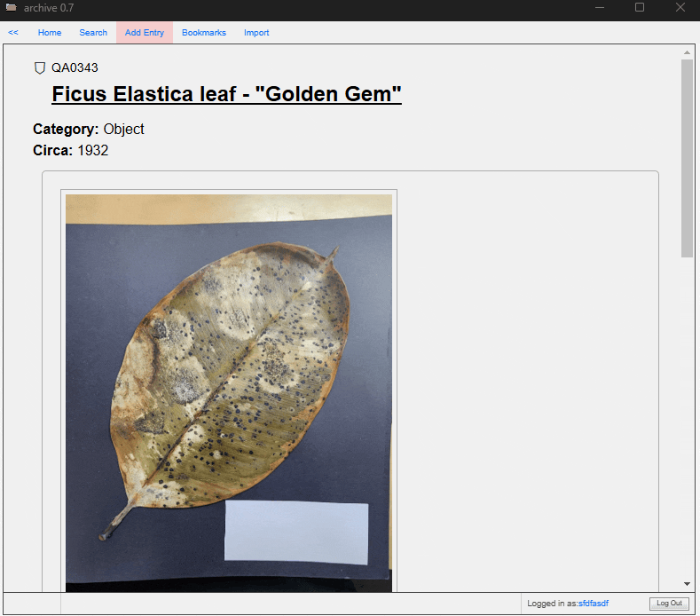Open the Import tab
The height and width of the screenshot is (616, 700).
256,33
